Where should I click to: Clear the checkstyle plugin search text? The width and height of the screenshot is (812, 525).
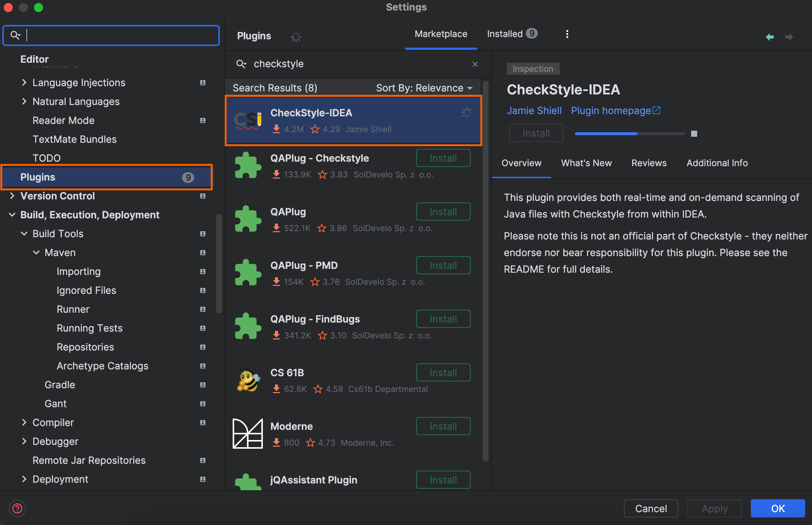475,64
